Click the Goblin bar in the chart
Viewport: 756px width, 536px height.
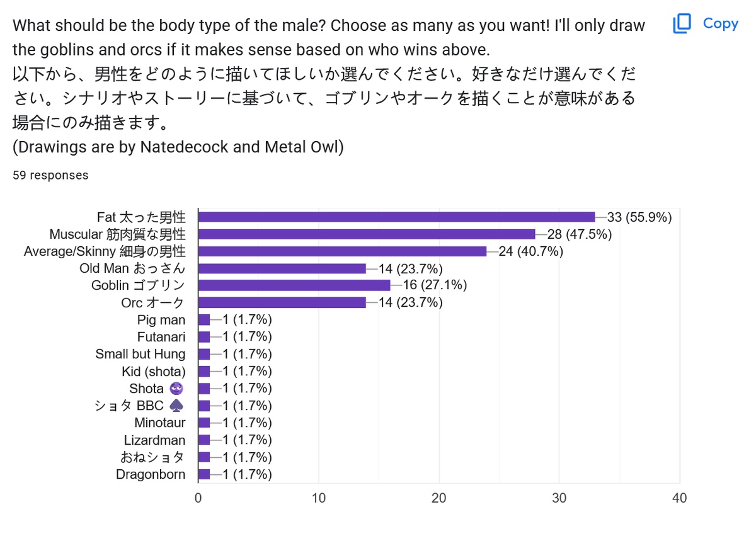[x=294, y=285]
